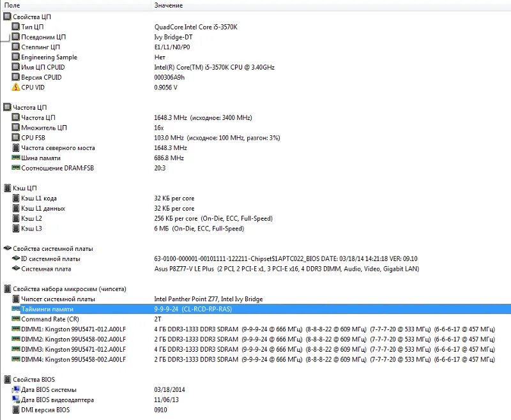
Task: Click the 16x multiplier value
Action: [x=158, y=128]
